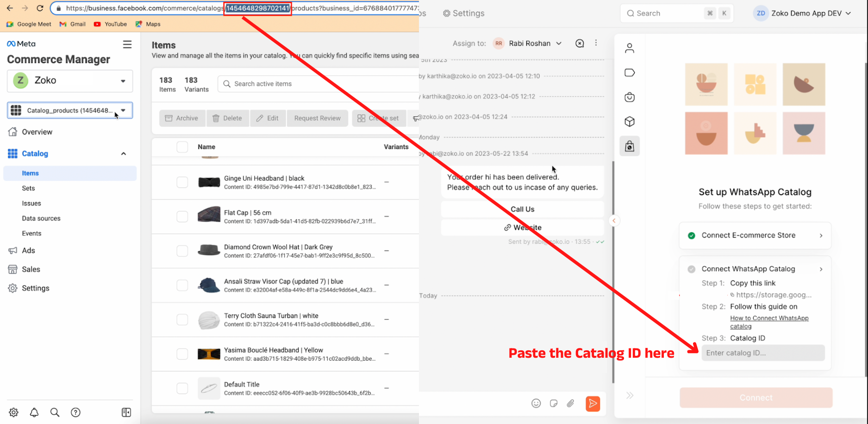This screenshot has height=424, width=868.
Task: Click the Zoko Search box
Action: click(676, 13)
